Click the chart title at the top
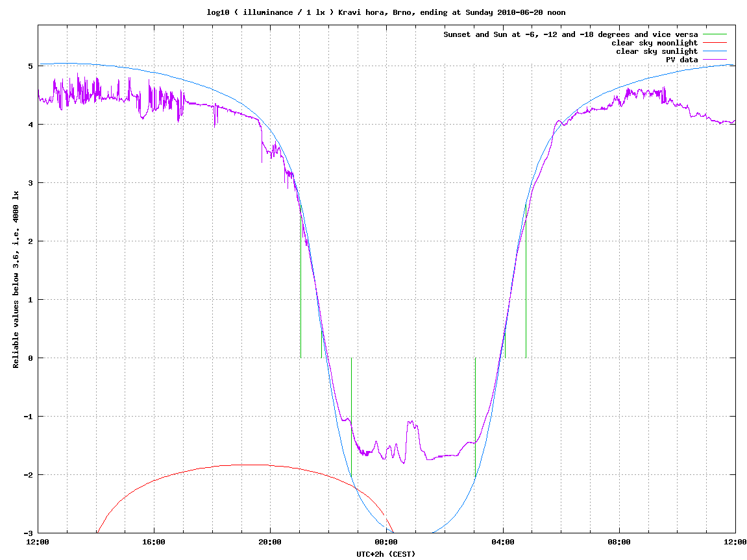Image resolution: width=747 pixels, height=560 pixels. pos(386,12)
